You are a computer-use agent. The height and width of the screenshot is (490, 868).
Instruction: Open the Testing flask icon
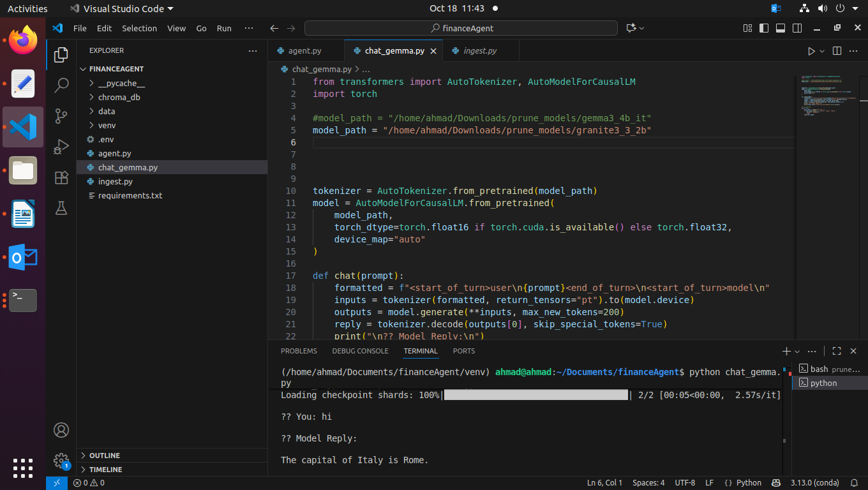pos(61,208)
